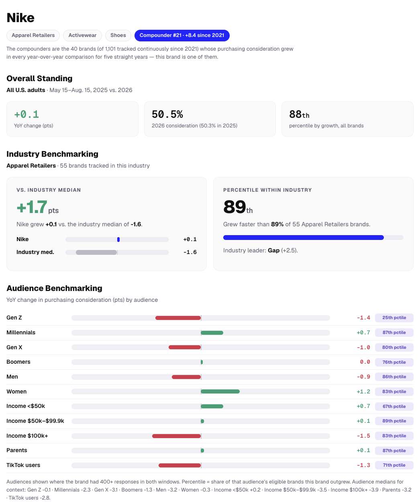Screen dimensions: 420x504
Task: Click the TikTok users row label
Action: [23, 465]
